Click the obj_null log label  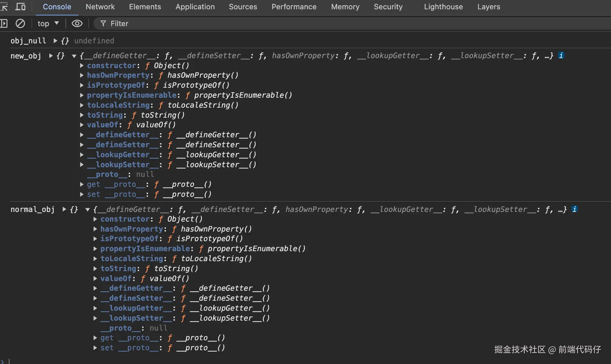coord(28,41)
